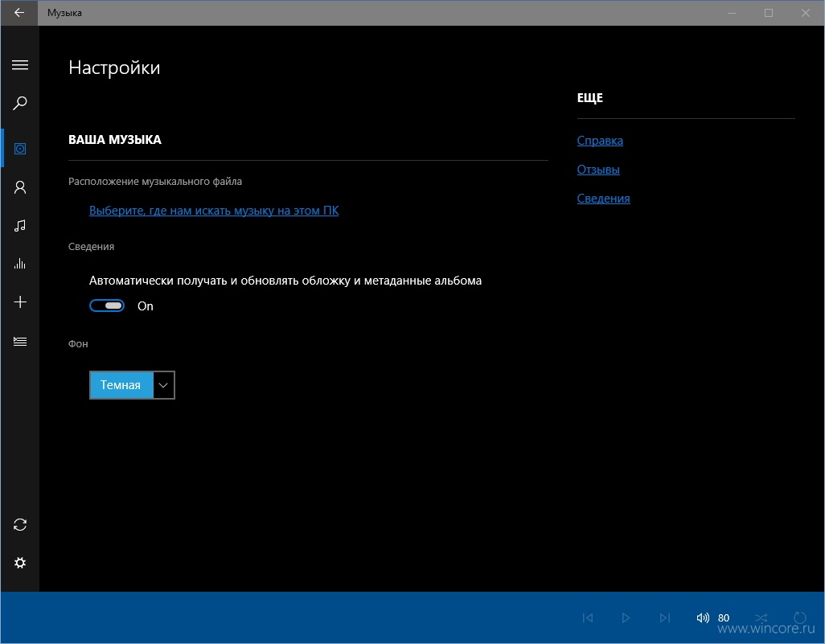Image resolution: width=825 pixels, height=644 pixels.
Task: Open search with the magnifier icon
Action: [x=20, y=103]
